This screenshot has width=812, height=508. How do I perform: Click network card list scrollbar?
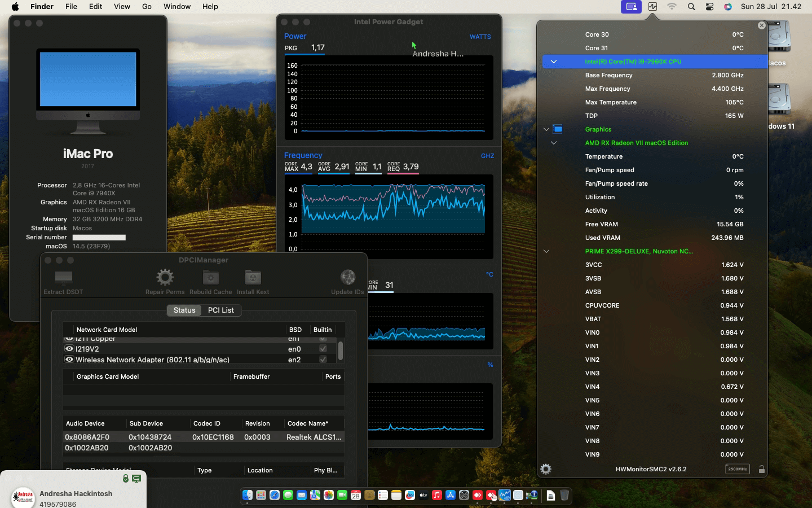341,351
